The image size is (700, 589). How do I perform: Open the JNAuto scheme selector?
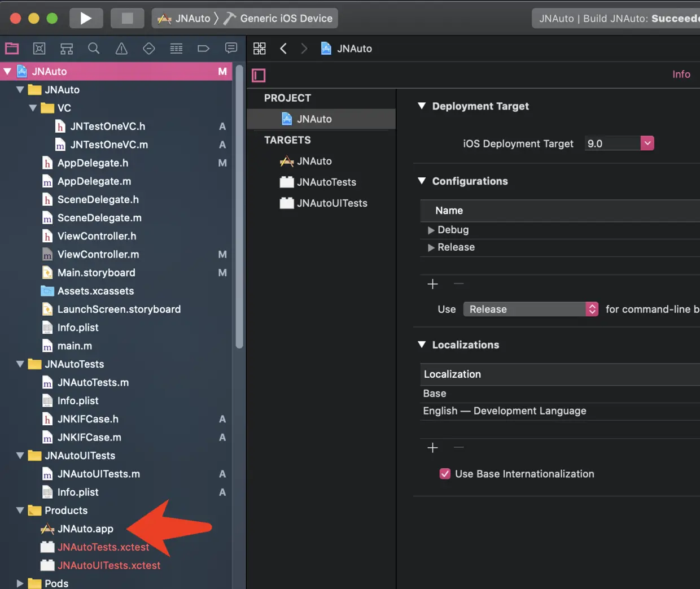(184, 18)
